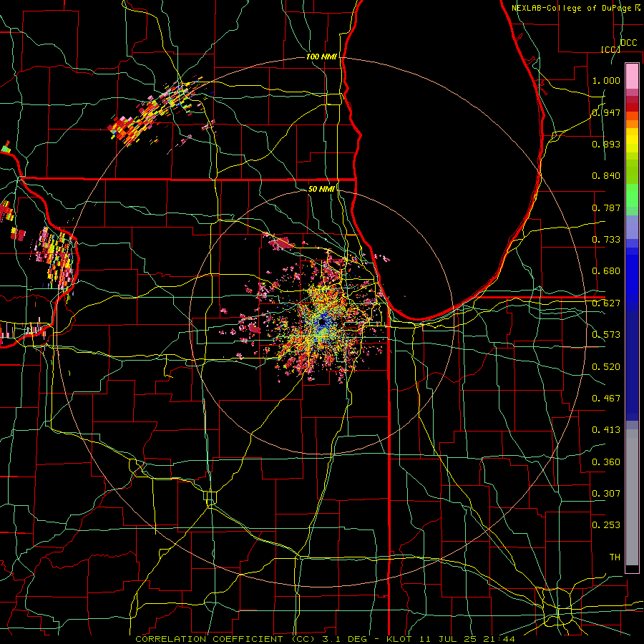Click the 0.573 scale value

(x=606, y=335)
